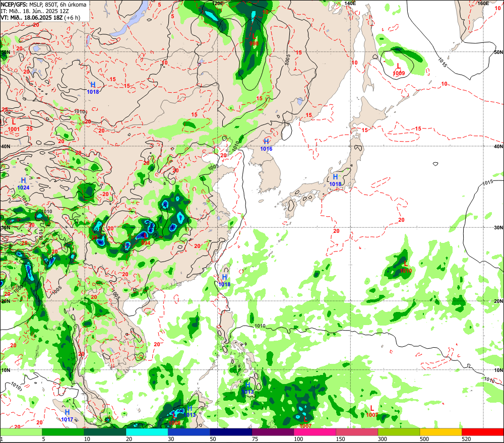This screenshot has width=504, height=443.
Task: Click the legend tick value '520'
Action: tap(466, 439)
